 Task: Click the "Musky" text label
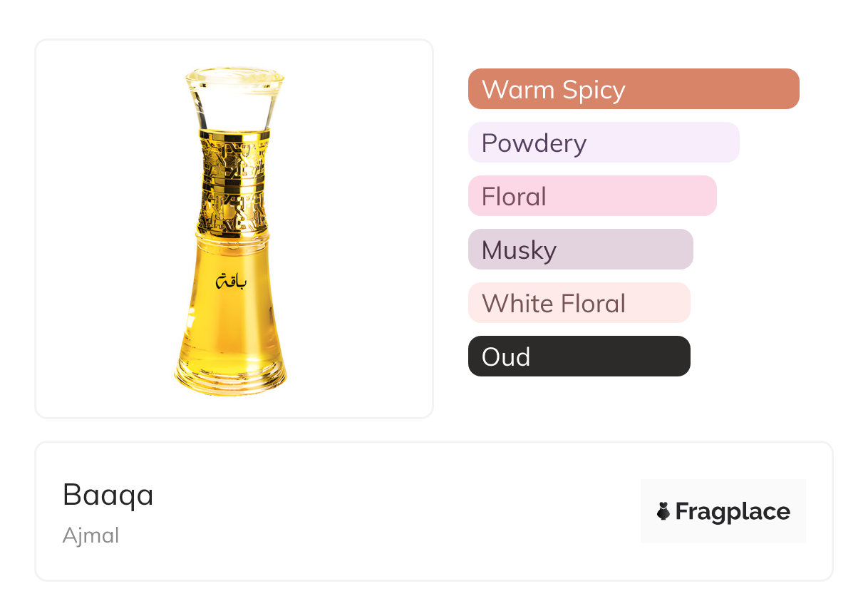click(x=519, y=250)
